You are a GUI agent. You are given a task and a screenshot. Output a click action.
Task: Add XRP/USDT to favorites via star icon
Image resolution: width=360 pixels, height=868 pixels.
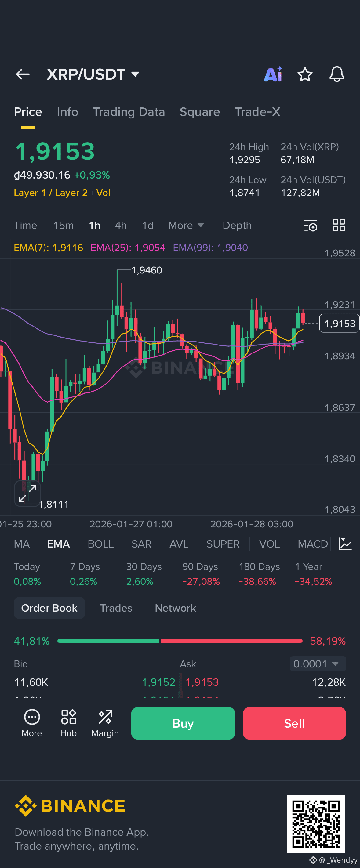point(305,74)
